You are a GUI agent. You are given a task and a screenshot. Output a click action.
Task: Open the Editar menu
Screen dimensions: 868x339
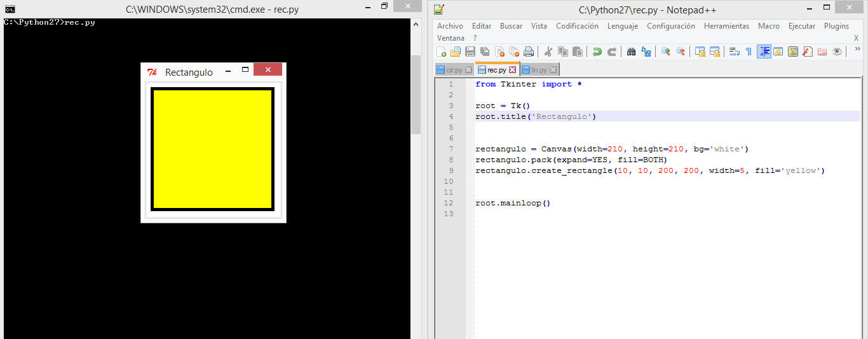coord(482,26)
